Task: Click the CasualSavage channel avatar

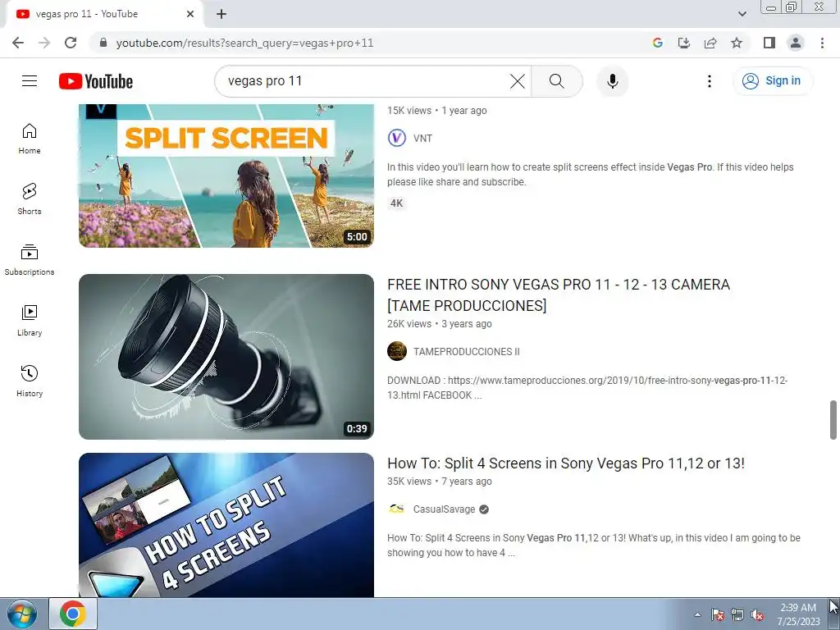Action: (x=397, y=509)
